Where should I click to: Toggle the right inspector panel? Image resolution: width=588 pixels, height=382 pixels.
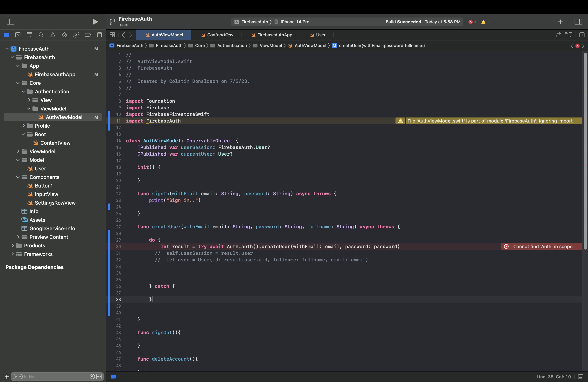tap(578, 22)
